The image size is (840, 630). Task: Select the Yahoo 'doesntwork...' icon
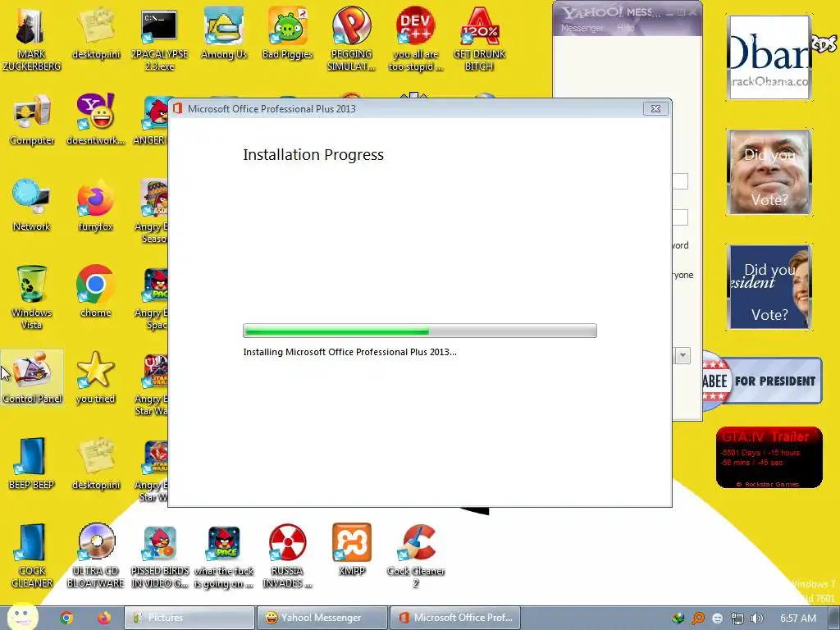tap(95, 120)
